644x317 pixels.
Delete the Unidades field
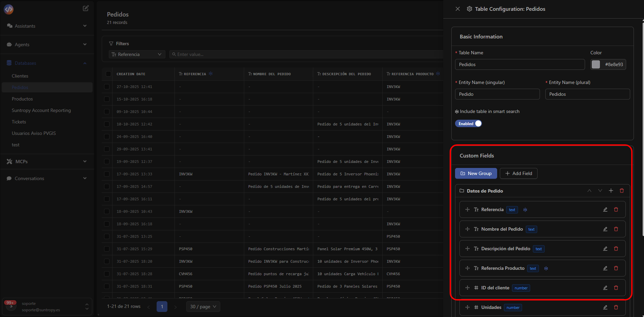click(x=616, y=307)
